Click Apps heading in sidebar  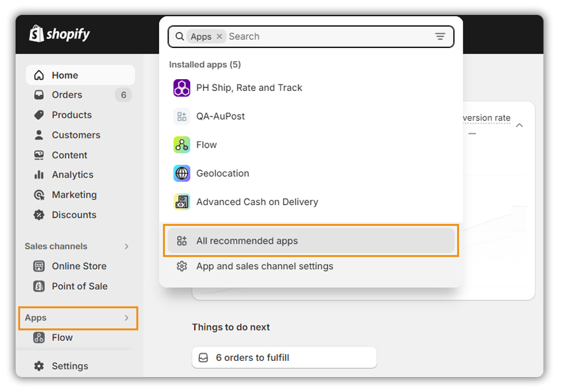click(x=36, y=318)
